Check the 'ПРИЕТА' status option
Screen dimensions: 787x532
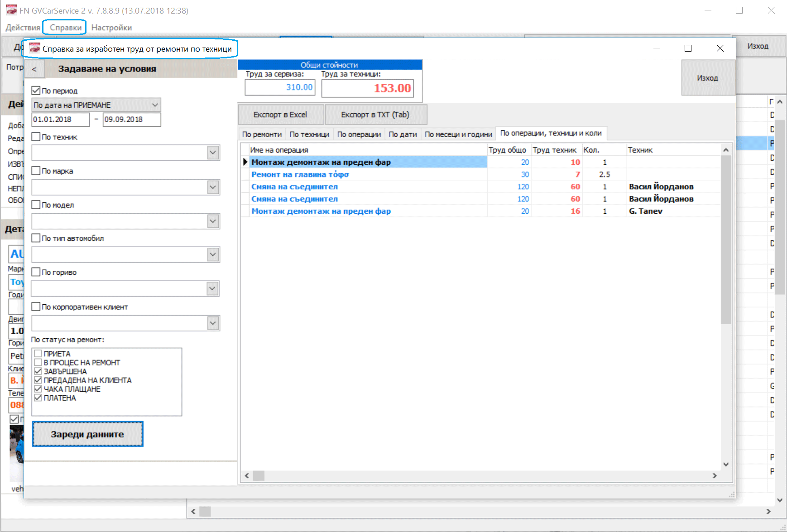coord(38,354)
